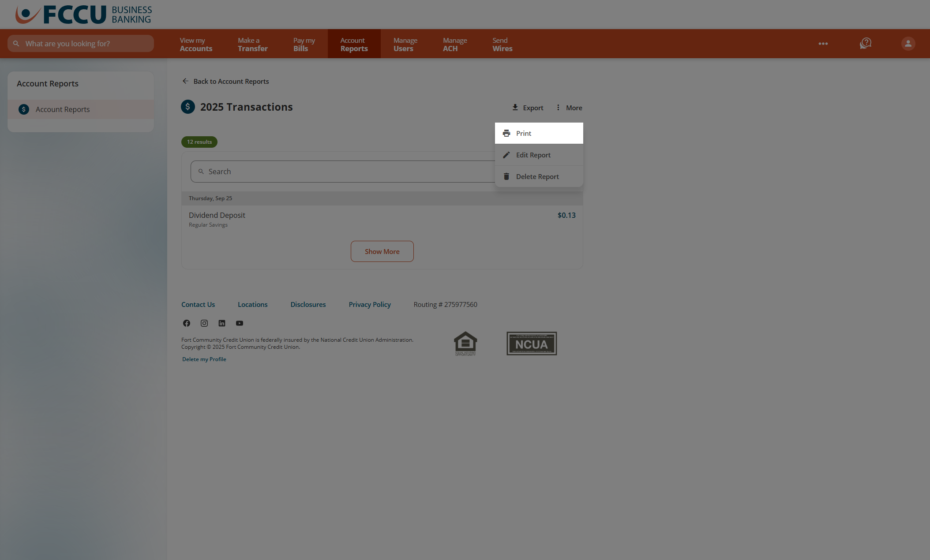Click the Account Reports dollar icon in sidebar
Image resolution: width=930 pixels, height=560 pixels.
[x=23, y=109]
